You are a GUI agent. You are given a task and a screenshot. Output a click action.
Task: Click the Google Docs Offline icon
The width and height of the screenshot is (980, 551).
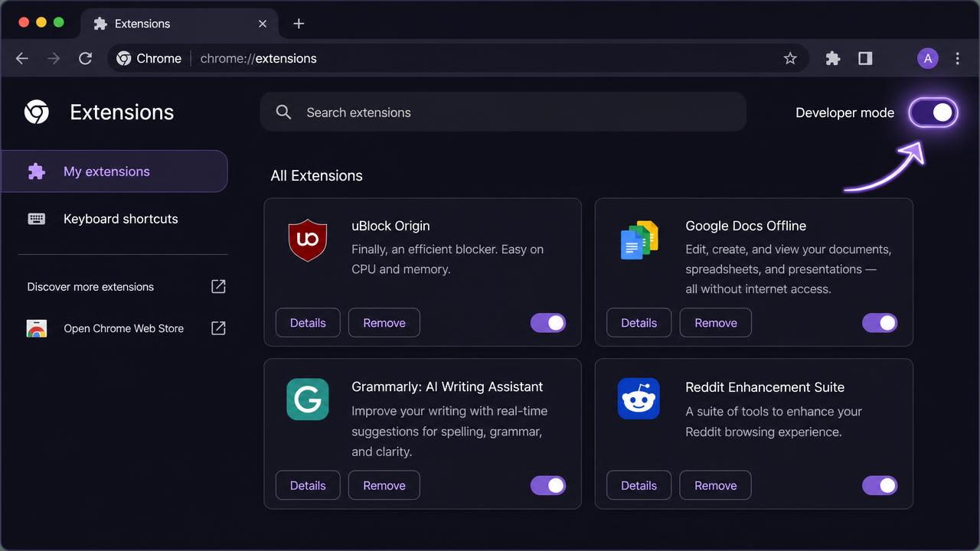(x=639, y=240)
